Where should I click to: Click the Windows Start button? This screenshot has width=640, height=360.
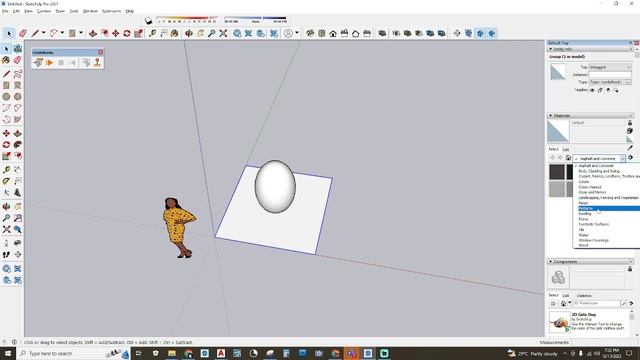point(8,353)
